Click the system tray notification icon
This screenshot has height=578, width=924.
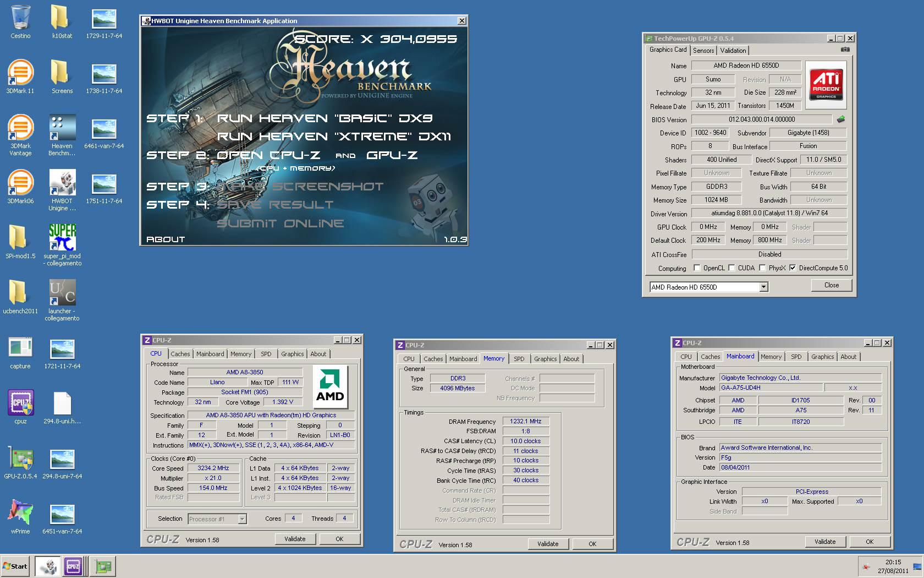tap(866, 566)
